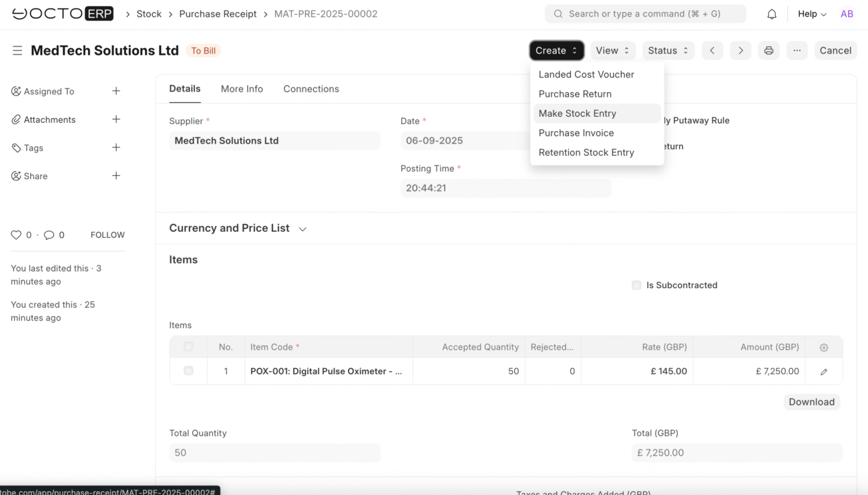Expand Currency and Price List section
This screenshot has width=868, height=495.
point(238,228)
